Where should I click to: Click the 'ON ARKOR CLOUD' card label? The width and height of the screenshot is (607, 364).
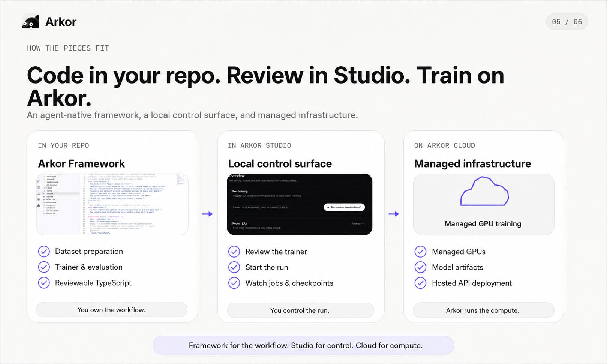coord(445,145)
